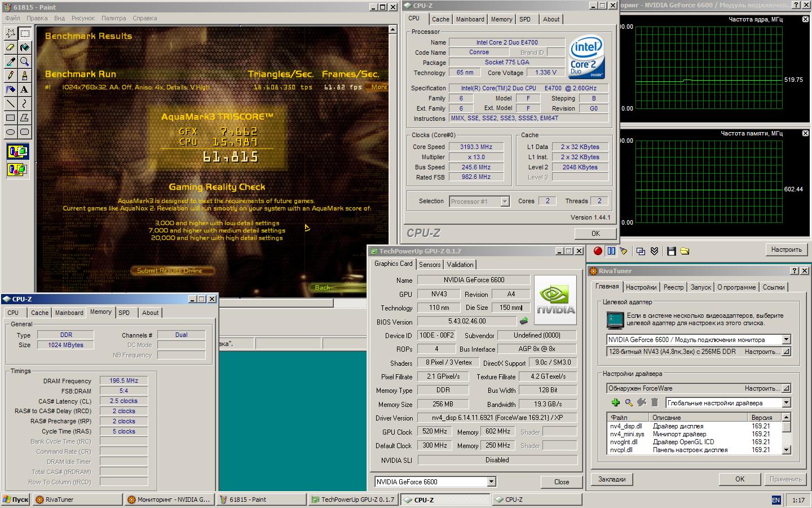Screen dimensions: 812x508
Task: Switch to the Mainboard tab in top CPU-Z window
Action: coord(470,19)
